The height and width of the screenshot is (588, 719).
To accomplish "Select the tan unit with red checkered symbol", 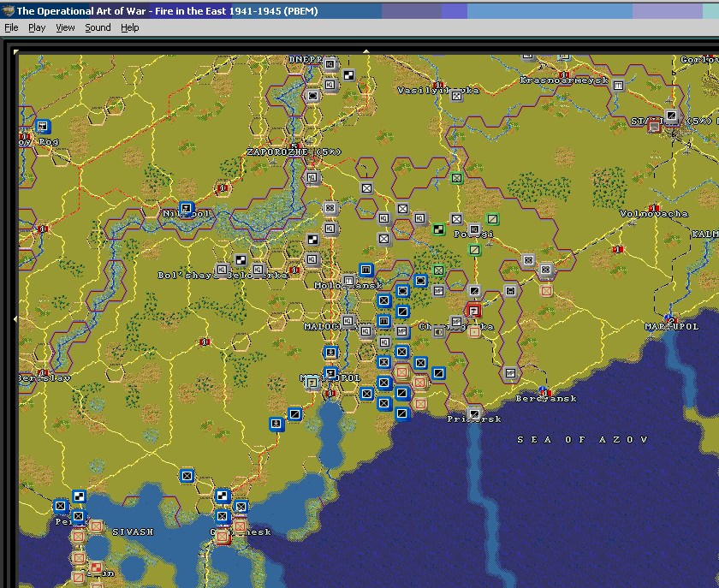I will (96, 567).
